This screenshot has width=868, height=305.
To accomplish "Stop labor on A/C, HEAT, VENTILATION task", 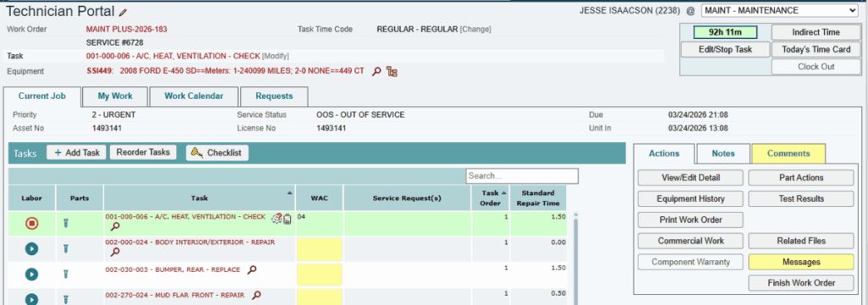I will pos(31,223).
